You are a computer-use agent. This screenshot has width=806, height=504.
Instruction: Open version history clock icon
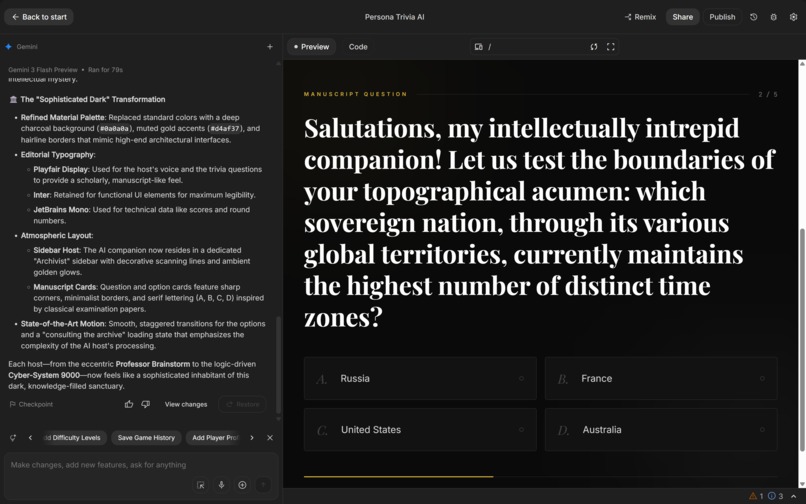coord(754,17)
